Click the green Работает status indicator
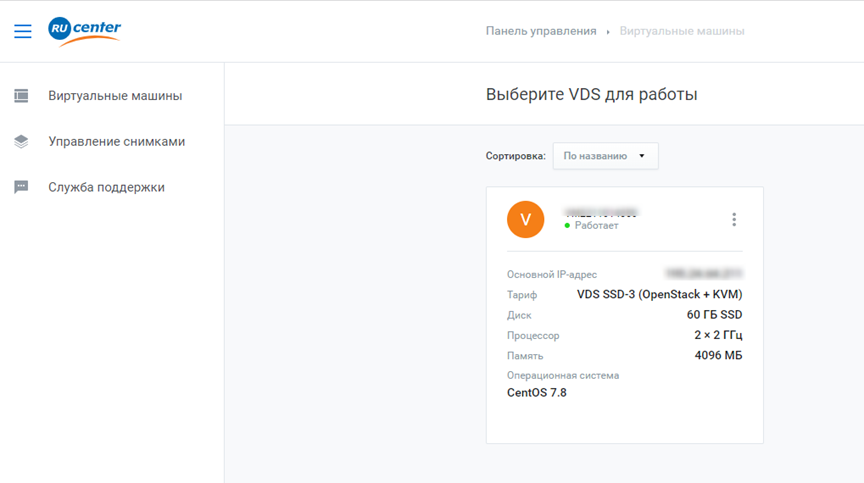864x483 pixels. pos(591,225)
